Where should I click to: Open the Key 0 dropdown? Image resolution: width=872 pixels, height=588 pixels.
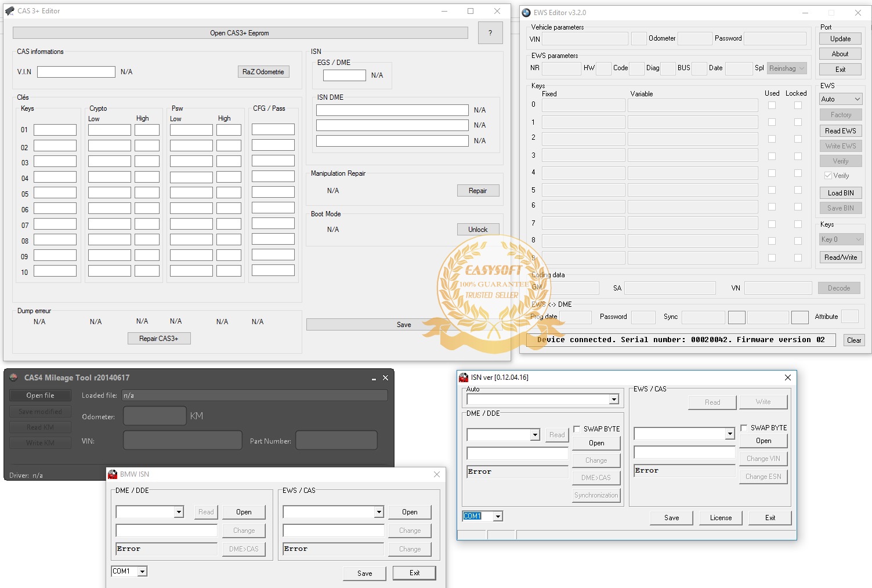click(x=841, y=239)
